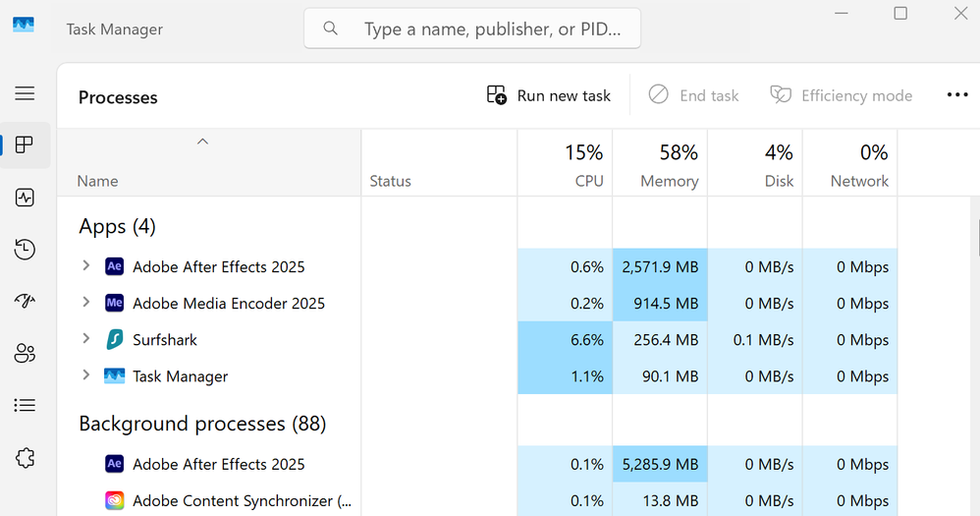Screen dimensions: 980x516
Task: Collapse sort arrow above Name column
Action: (202, 142)
